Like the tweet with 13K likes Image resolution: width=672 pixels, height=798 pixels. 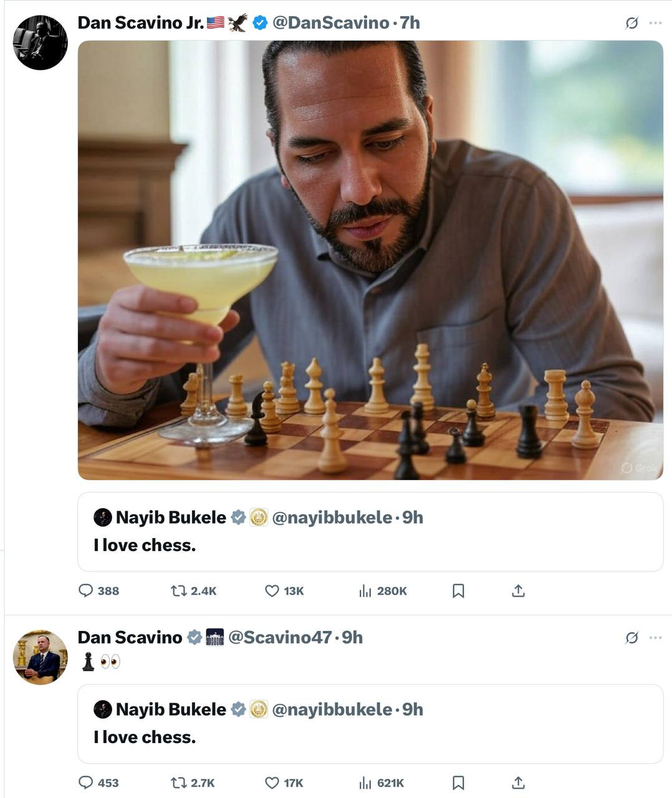[x=272, y=590]
